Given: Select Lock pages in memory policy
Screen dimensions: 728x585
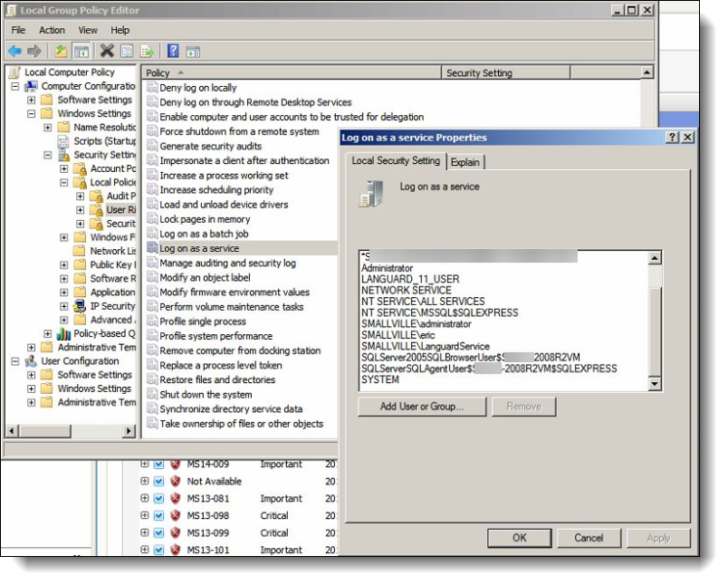Looking at the screenshot, I should (x=205, y=219).
